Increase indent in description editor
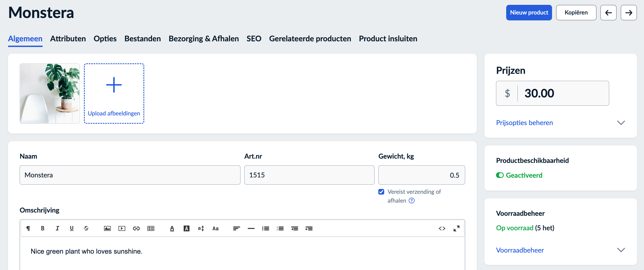This screenshot has height=270, width=644. tap(309, 228)
